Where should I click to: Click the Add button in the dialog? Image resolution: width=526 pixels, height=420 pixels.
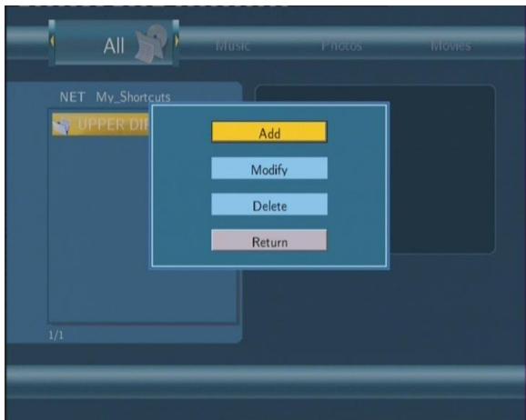click(269, 132)
